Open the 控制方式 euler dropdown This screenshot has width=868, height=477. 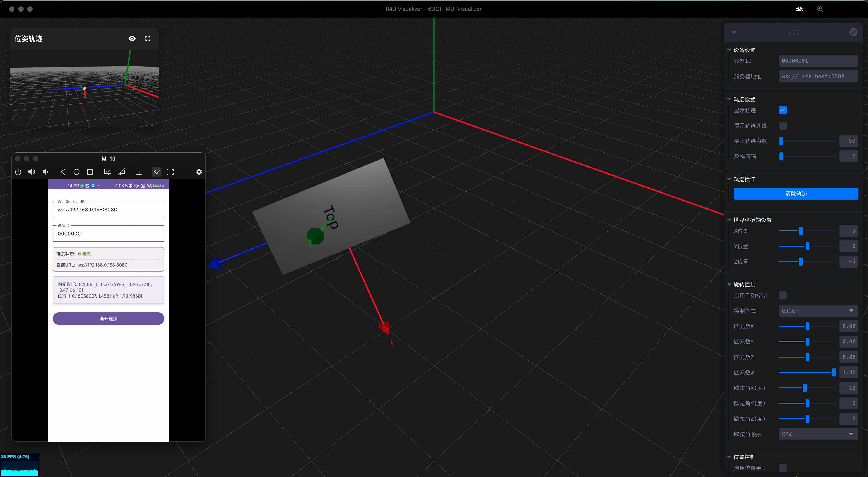[x=818, y=311]
